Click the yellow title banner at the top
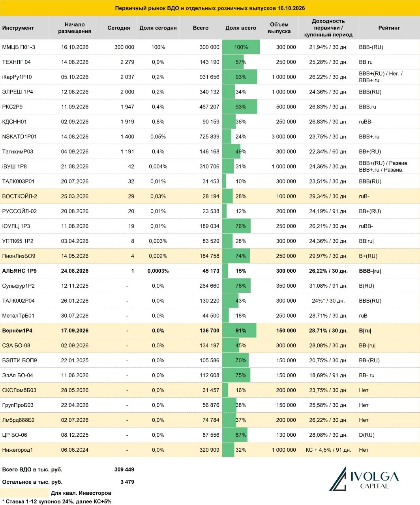The image size is (420, 505). coord(210,8)
